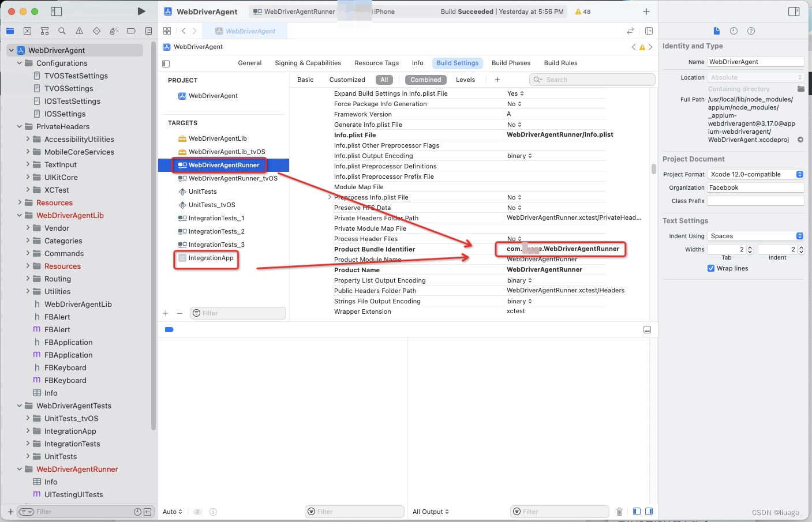Image resolution: width=812 pixels, height=522 pixels.
Task: Switch to Signing & Capabilities tab
Action: tap(308, 63)
